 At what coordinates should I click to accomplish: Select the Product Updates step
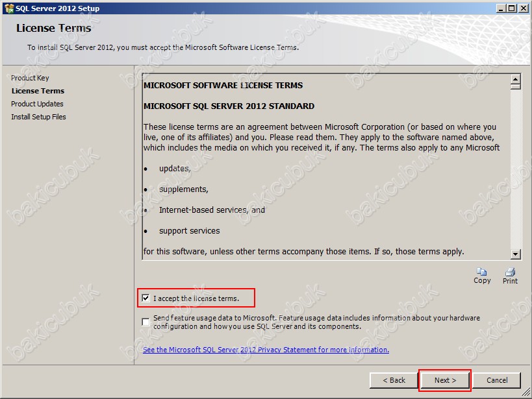[37, 104]
